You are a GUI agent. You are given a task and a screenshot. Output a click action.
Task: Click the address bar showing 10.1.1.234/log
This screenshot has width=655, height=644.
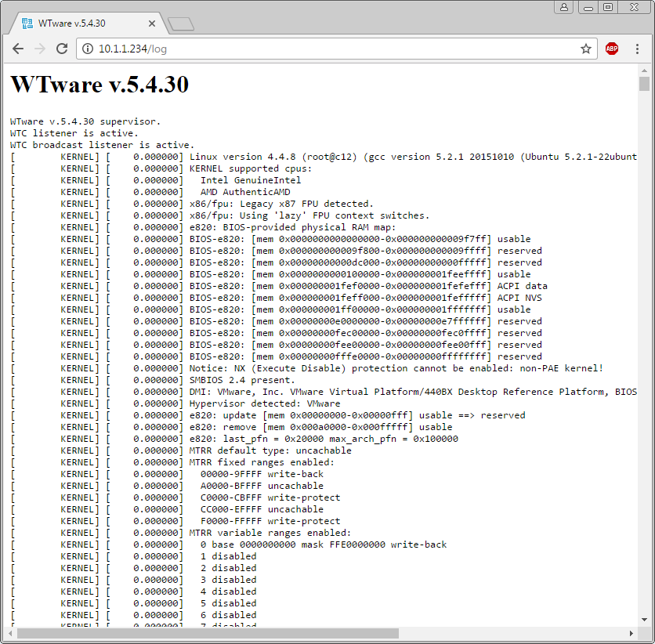[329, 49]
